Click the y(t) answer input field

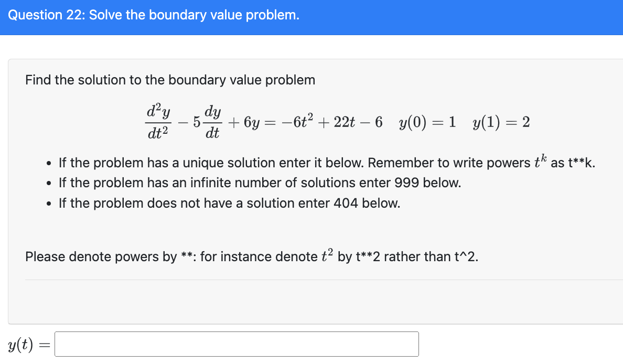[236, 344]
